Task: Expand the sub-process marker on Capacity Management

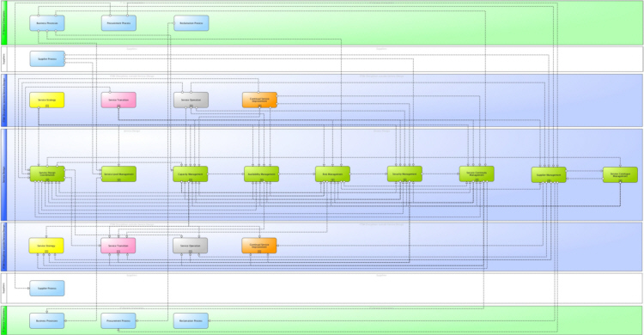Action: point(191,180)
